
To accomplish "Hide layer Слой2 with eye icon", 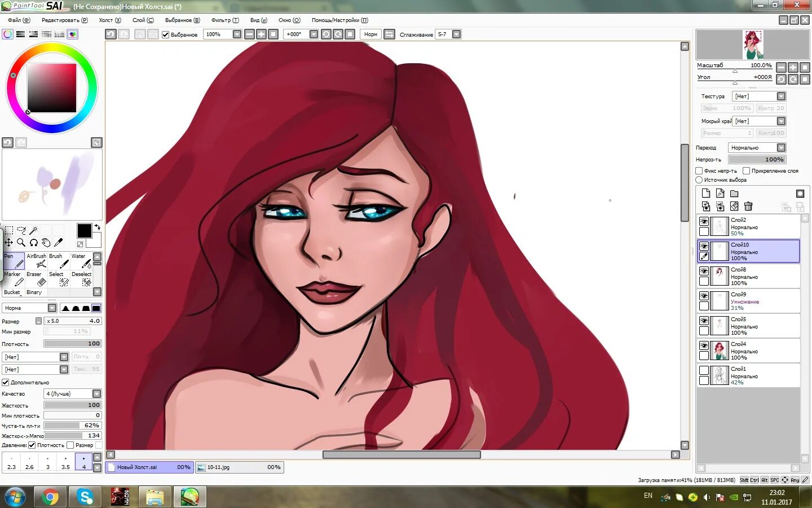I will (704, 222).
